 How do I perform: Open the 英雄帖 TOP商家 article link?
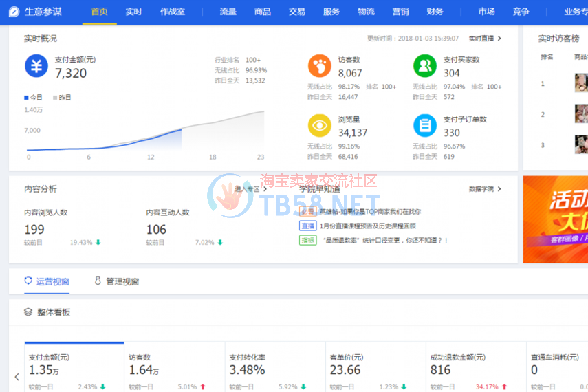point(370,212)
